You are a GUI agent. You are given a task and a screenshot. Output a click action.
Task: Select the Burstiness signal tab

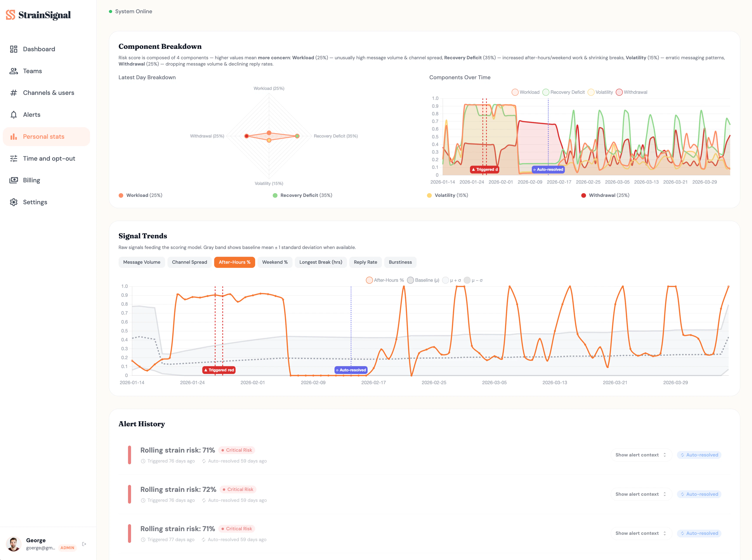(x=400, y=262)
